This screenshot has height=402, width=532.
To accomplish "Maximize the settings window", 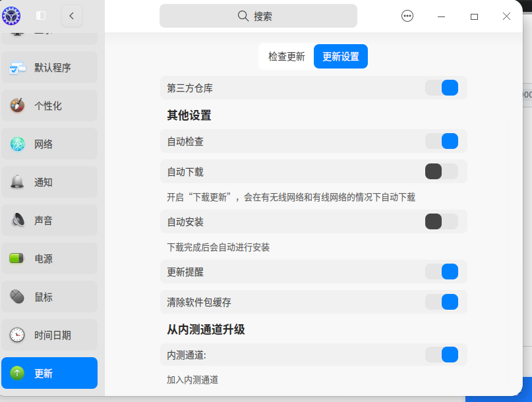I will coord(474,16).
